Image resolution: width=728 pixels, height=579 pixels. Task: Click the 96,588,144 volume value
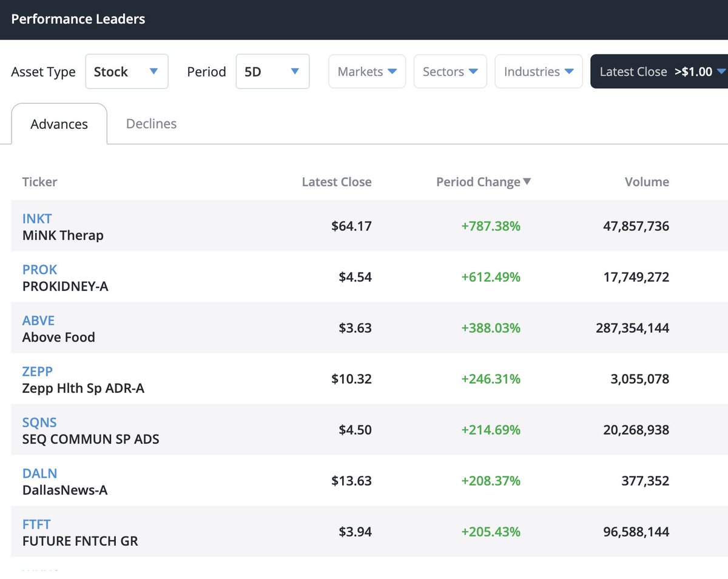click(636, 532)
